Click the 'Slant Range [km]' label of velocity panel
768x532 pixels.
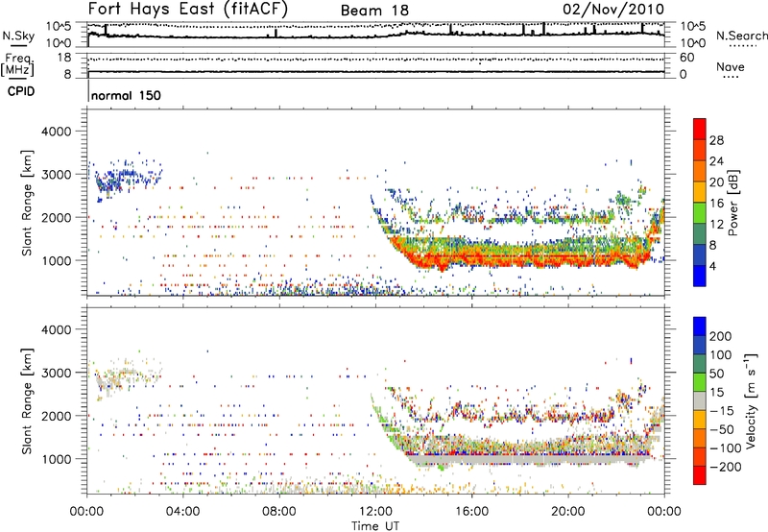(x=27, y=401)
